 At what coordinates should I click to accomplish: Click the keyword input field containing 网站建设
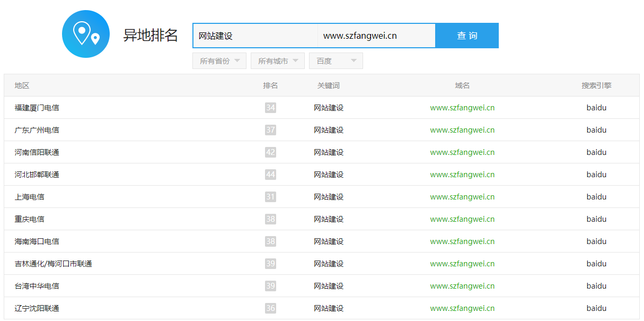pos(255,36)
